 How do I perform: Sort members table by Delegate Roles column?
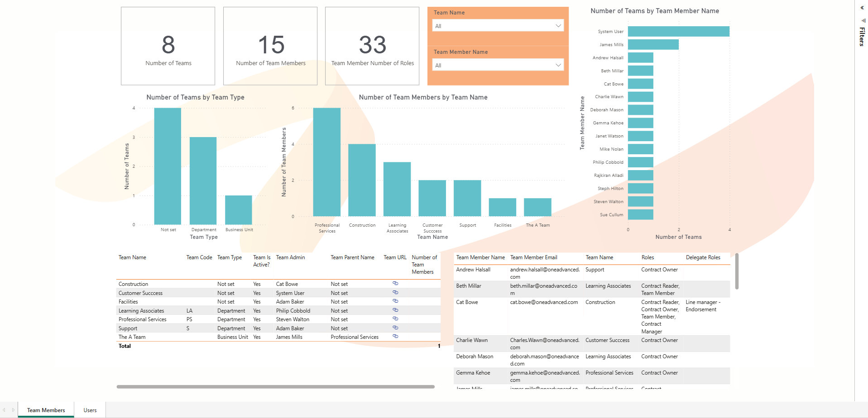703,257
